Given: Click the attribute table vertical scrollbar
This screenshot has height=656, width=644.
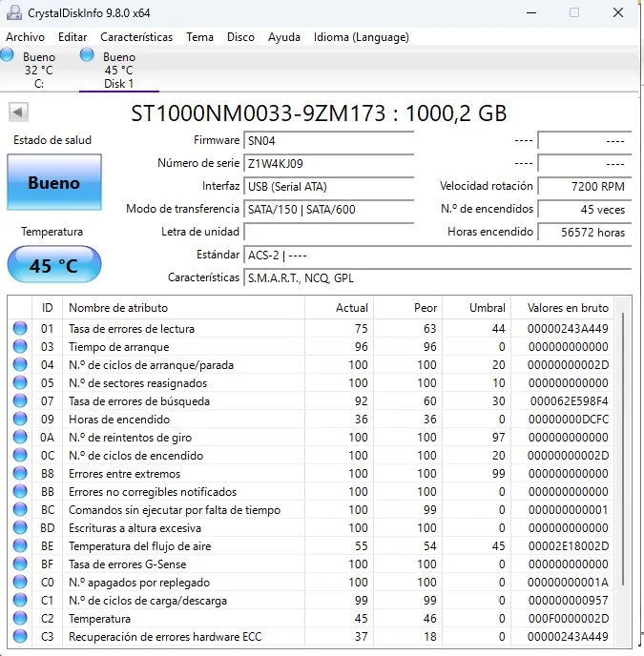Looking at the screenshot, I should (623, 447).
